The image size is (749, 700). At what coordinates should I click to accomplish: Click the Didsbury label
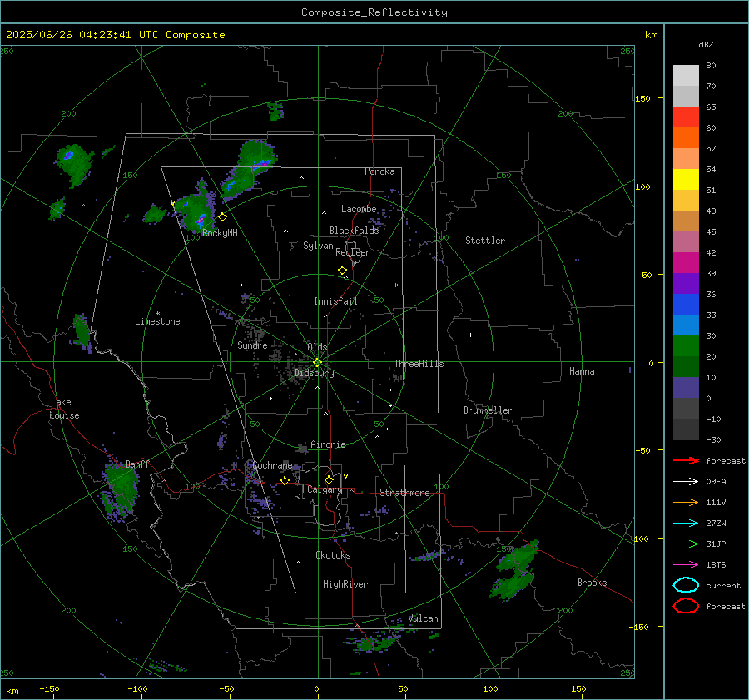point(314,373)
